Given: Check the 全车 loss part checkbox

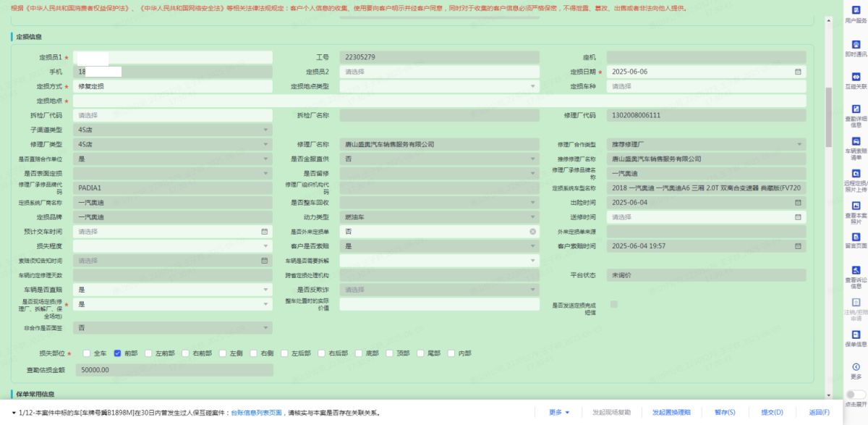Looking at the screenshot, I should [x=87, y=353].
